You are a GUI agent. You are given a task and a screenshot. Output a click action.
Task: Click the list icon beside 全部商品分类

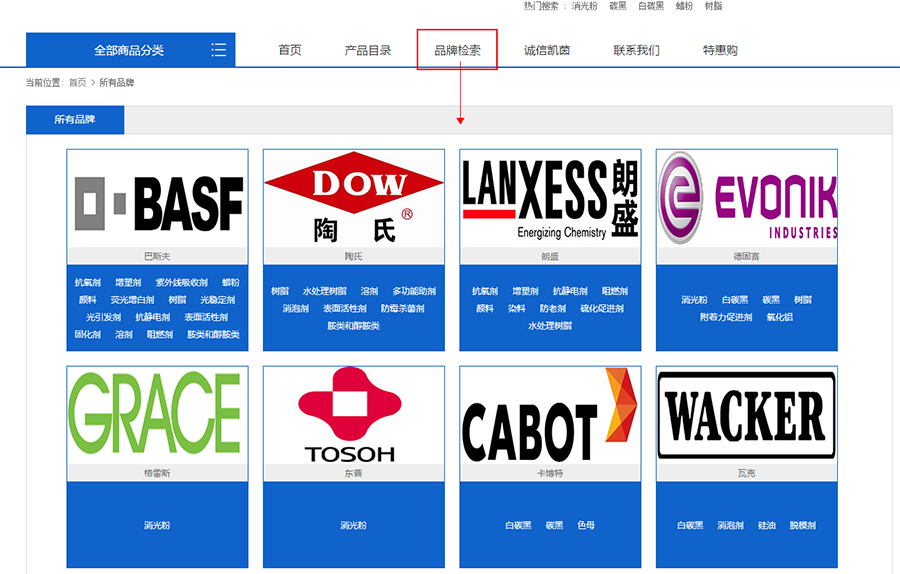(218, 50)
